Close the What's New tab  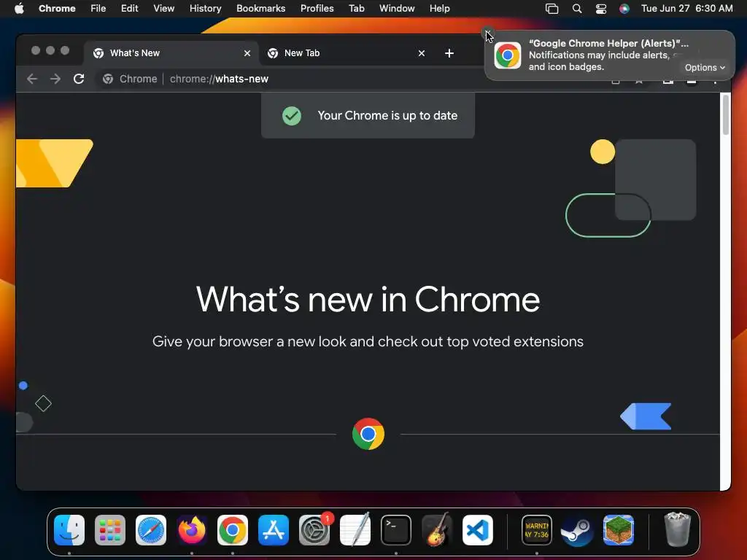247,53
